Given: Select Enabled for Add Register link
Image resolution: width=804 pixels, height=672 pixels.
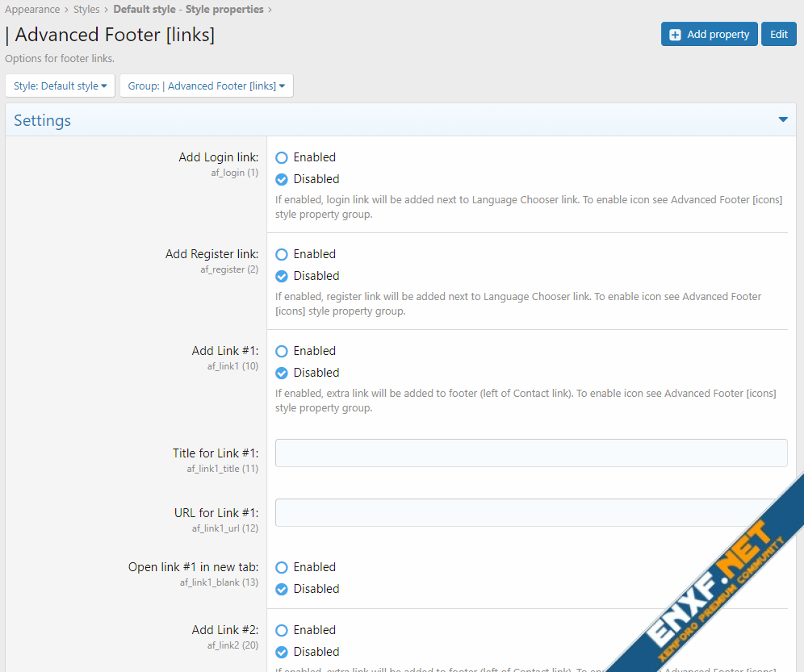Looking at the screenshot, I should coord(282,254).
